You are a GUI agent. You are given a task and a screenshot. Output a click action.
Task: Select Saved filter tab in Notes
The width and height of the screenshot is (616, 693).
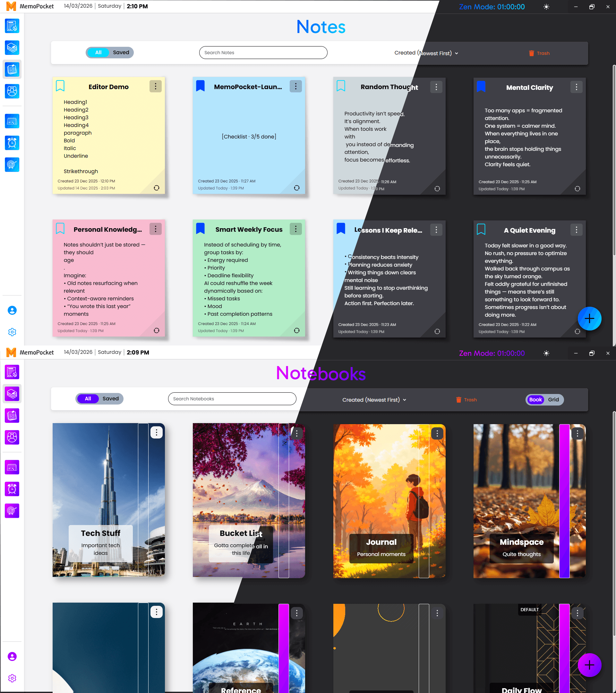[121, 53]
